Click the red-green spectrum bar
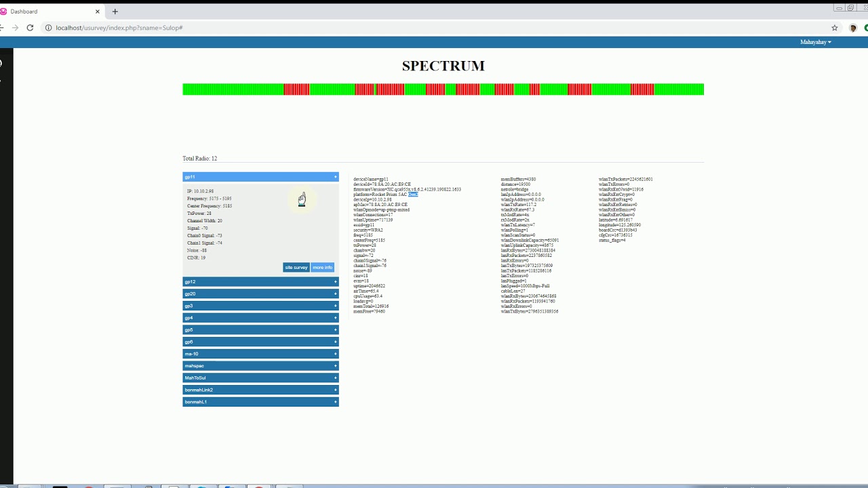868x488 pixels. (x=443, y=89)
